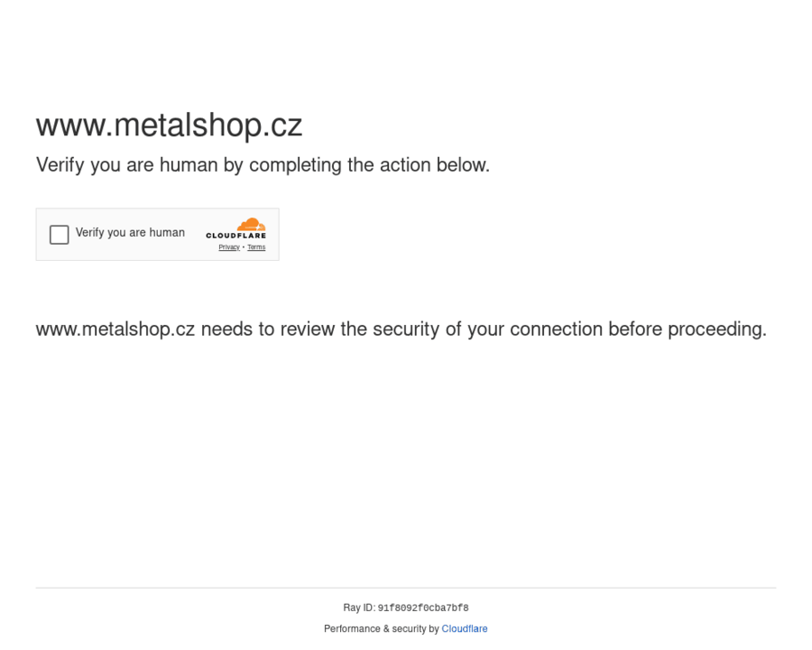Click 'www.metalshop.cz' at the paragraph start
The image size is (812, 650).
[x=115, y=330]
